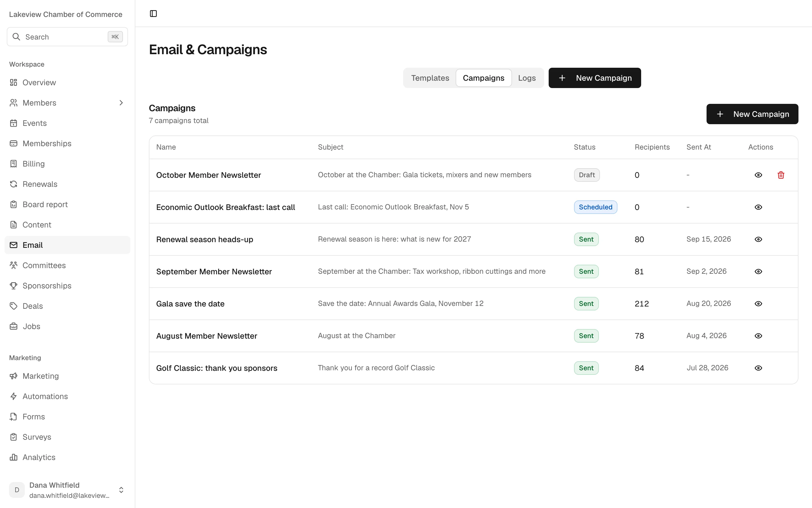
Task: Click the Name column header
Action: tap(166, 147)
